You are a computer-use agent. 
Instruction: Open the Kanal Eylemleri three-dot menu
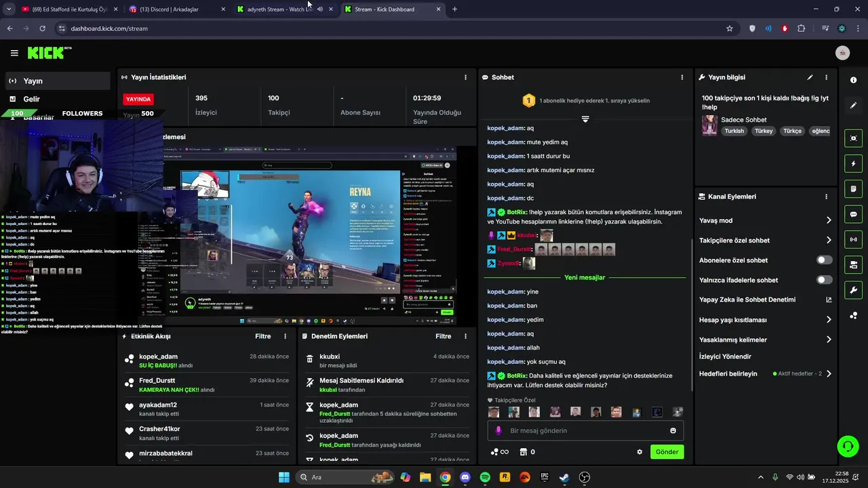(826, 197)
